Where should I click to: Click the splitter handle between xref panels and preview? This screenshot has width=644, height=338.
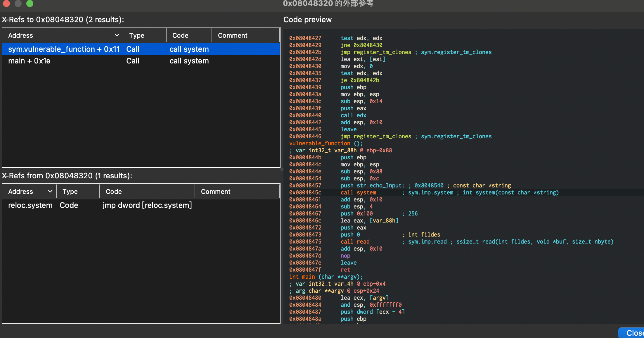pos(282,169)
